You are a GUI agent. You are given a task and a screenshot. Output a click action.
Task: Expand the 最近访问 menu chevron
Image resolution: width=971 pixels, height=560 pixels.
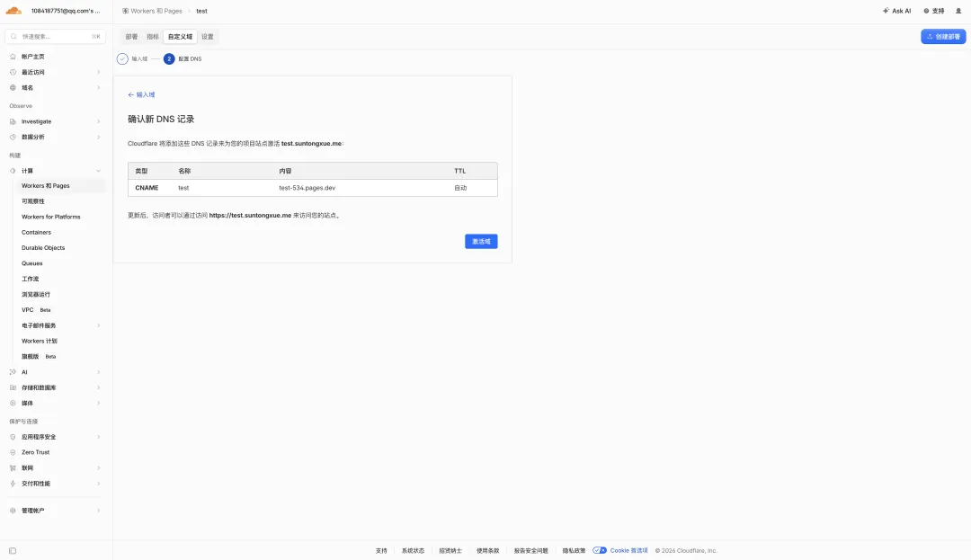[x=99, y=73]
